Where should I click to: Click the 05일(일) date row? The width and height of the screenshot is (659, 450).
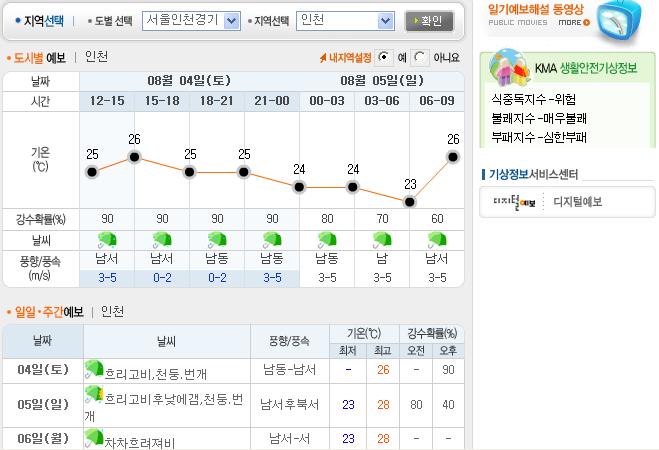(x=43, y=405)
